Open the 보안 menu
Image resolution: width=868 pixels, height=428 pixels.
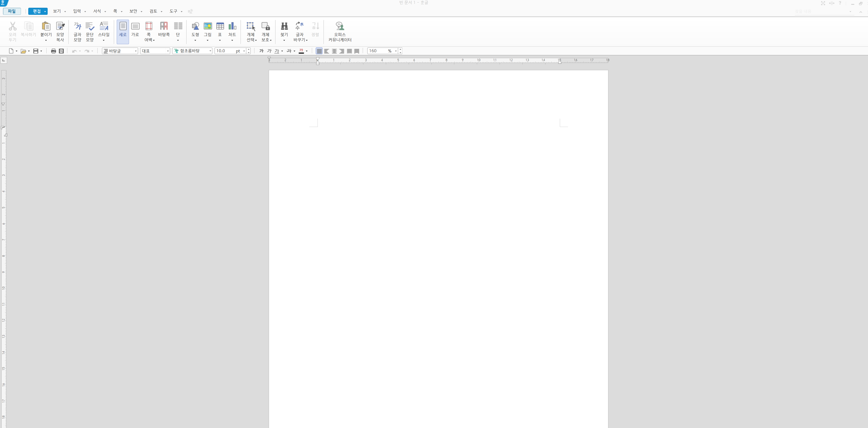point(134,11)
